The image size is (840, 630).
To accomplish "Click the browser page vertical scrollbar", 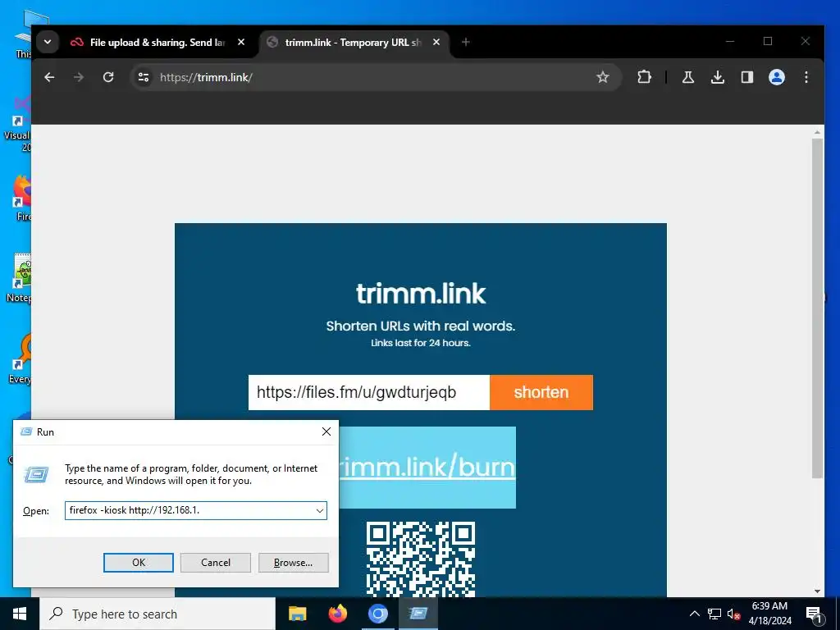I will [x=817, y=308].
